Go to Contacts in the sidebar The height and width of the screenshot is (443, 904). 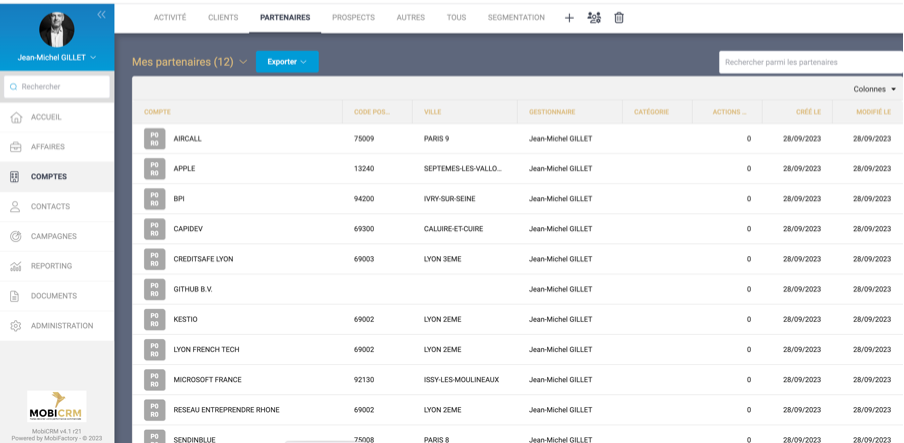pos(50,207)
